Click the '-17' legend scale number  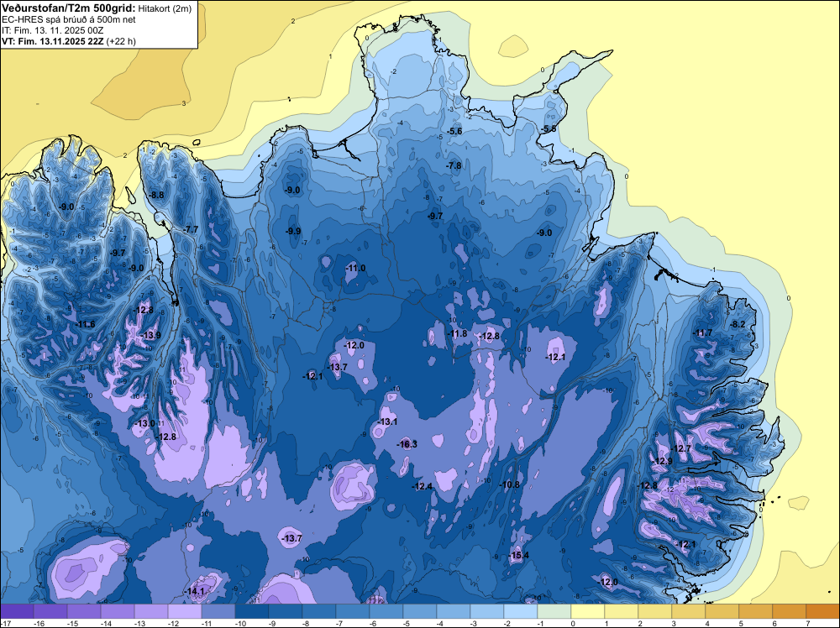pyautogui.click(x=5, y=624)
